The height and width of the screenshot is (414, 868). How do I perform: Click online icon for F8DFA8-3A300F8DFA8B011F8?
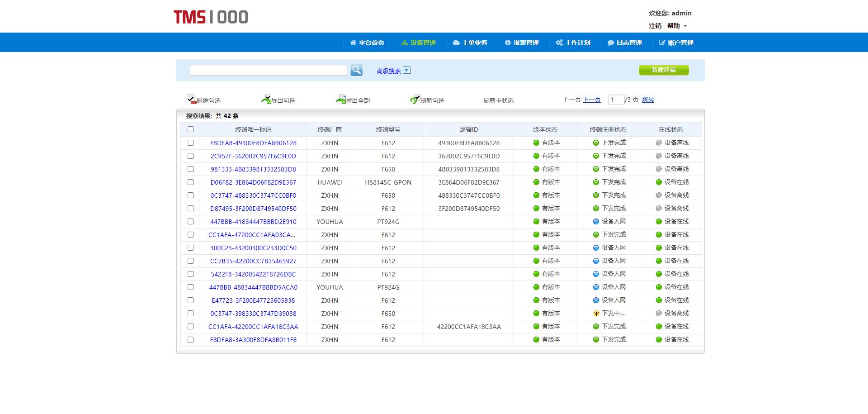tap(659, 340)
